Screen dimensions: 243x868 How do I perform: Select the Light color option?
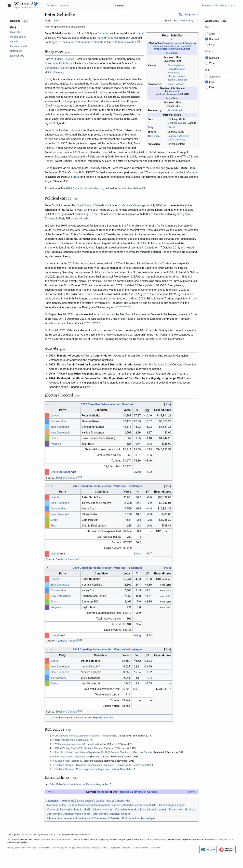207,82
